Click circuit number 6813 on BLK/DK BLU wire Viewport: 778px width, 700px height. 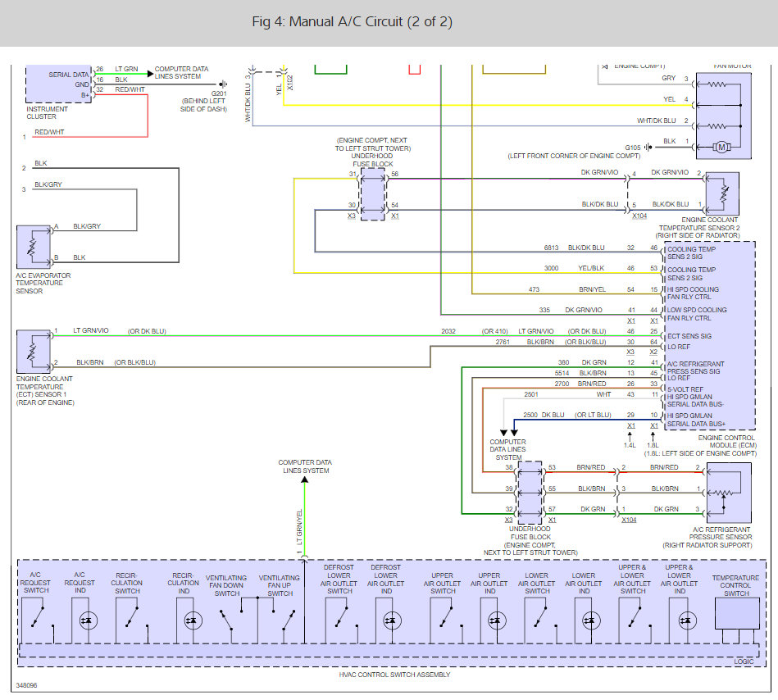click(551, 248)
